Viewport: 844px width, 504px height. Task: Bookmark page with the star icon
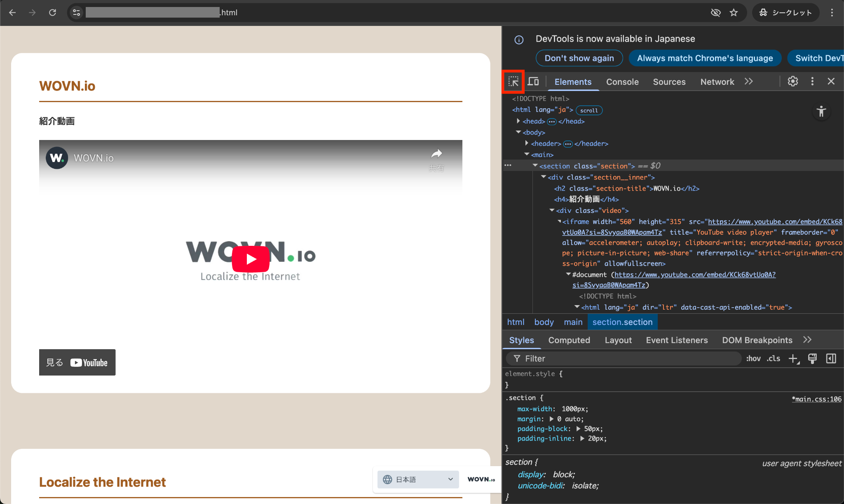(x=734, y=13)
